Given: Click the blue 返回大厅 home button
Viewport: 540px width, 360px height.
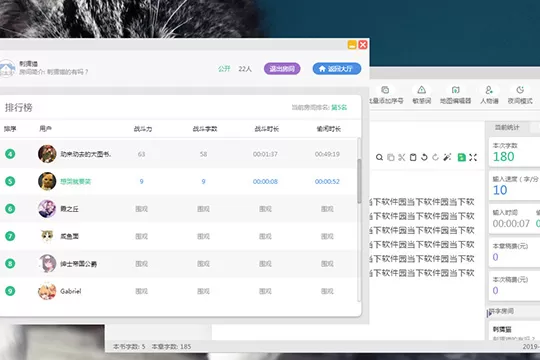Looking at the screenshot, I should (x=337, y=69).
